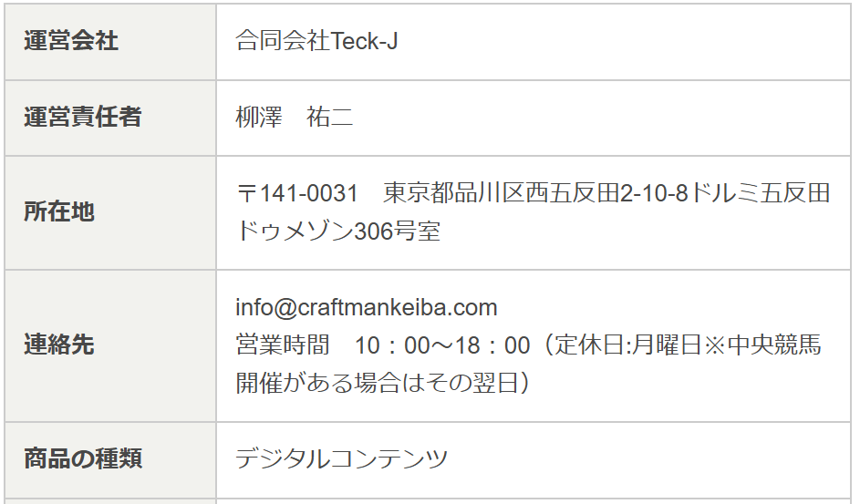860x504 pixels.
Task: Click the デジタルコンテンツ product type text
Action: (x=342, y=459)
